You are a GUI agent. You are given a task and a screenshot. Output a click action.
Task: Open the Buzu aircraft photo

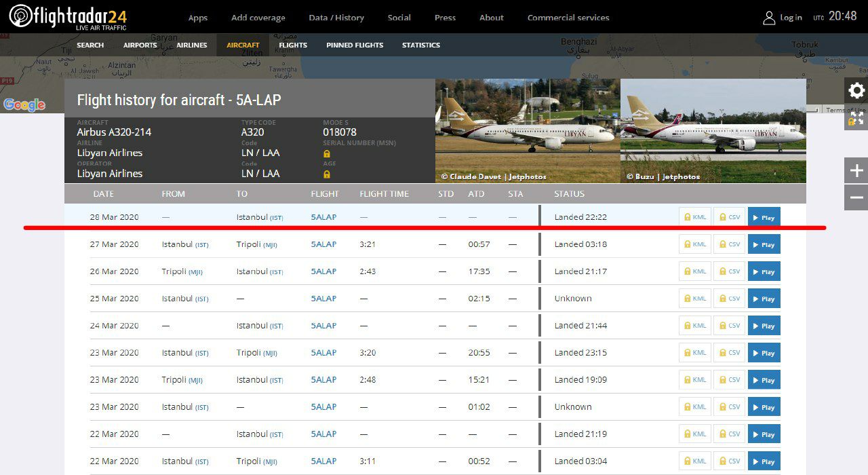(x=713, y=131)
